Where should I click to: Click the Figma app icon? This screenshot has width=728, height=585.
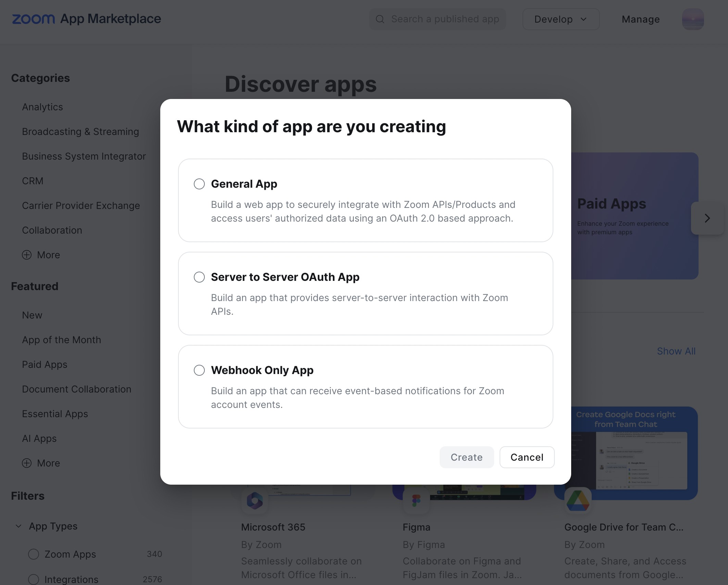(416, 501)
